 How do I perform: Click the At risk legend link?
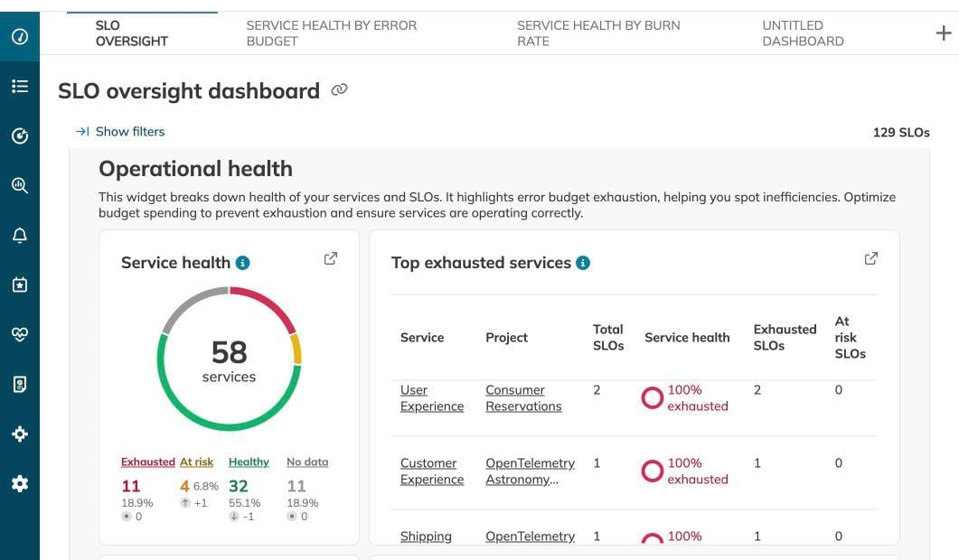[196, 462]
